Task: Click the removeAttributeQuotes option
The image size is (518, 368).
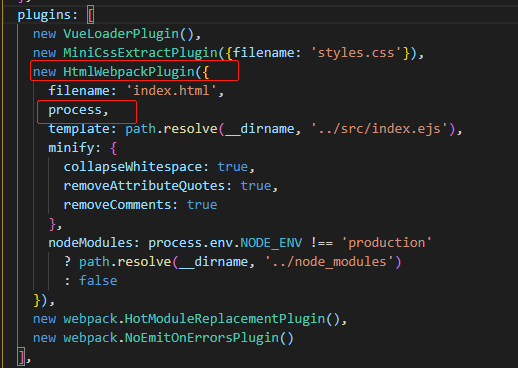Action: click(x=144, y=186)
